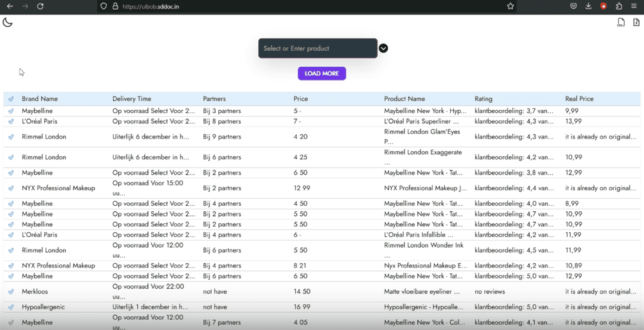
Task: Toggle the checkmark for the Rimmel London Glam'Eyes row
Action: click(11, 137)
